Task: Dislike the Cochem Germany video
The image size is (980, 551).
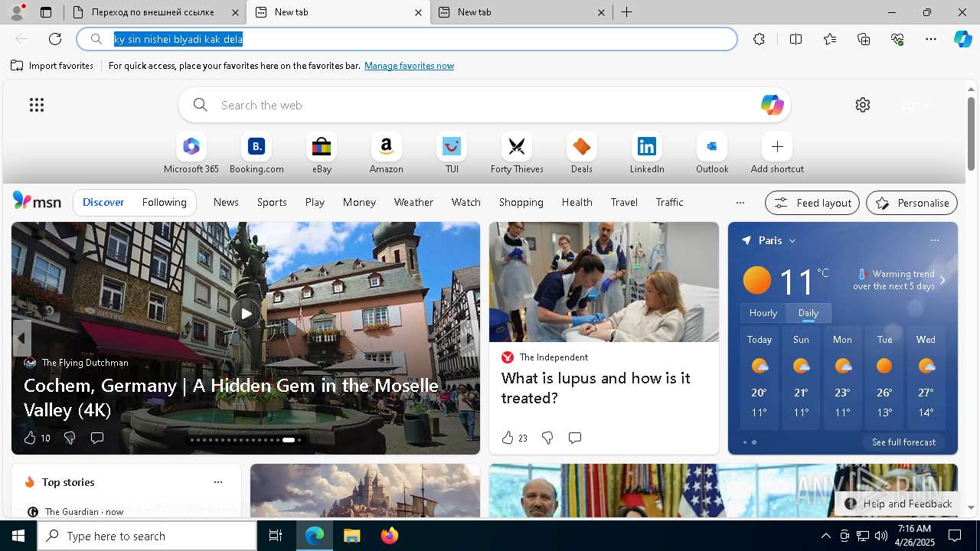Action: coord(70,438)
